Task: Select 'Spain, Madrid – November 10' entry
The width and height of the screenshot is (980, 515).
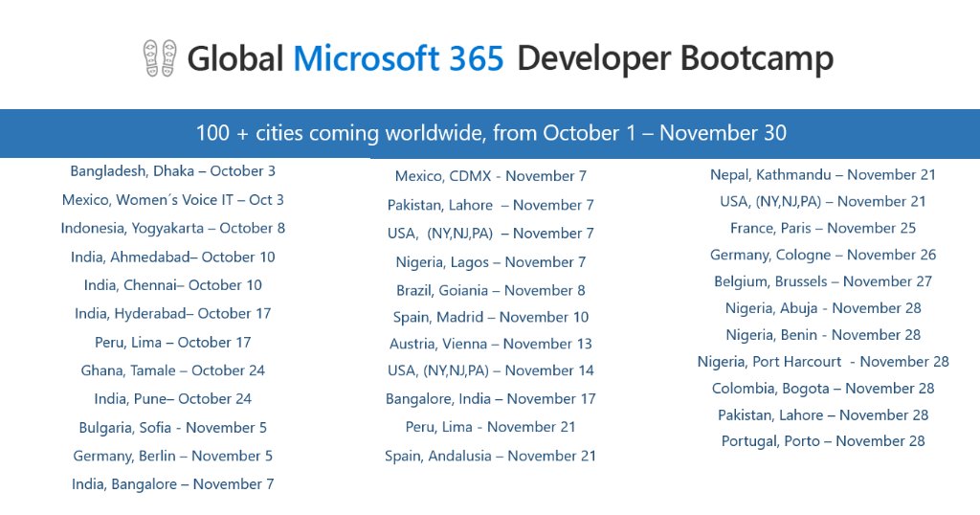Action: point(491,318)
